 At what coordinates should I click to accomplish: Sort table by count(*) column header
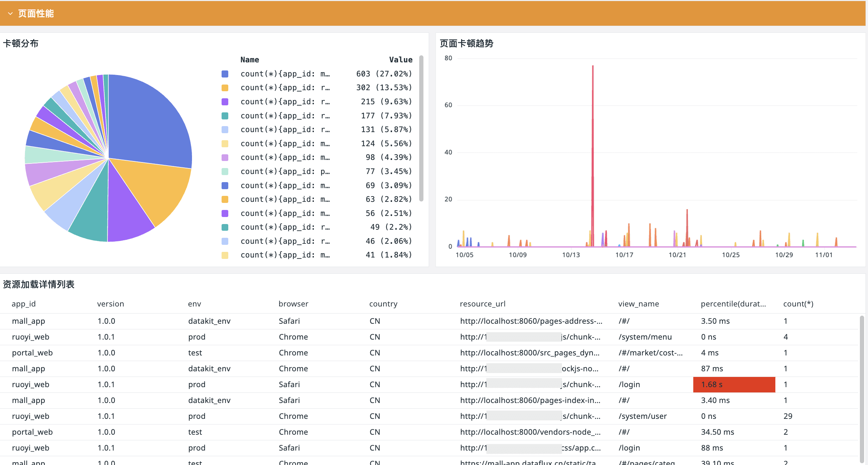pos(798,304)
